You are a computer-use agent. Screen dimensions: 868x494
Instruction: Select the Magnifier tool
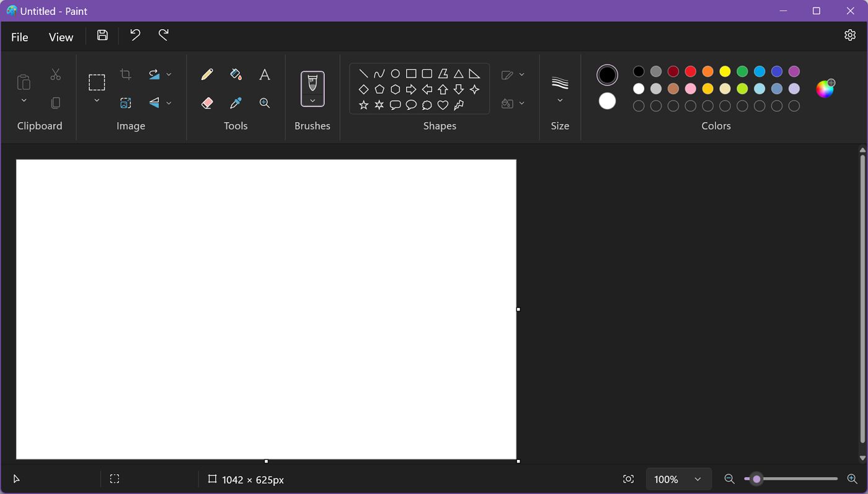click(x=265, y=103)
